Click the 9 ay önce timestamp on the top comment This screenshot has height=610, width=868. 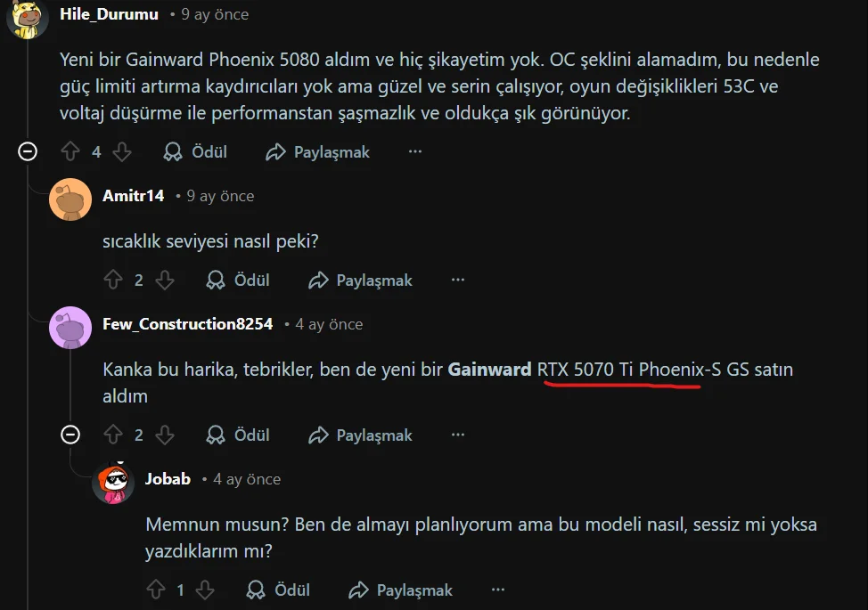tap(217, 13)
